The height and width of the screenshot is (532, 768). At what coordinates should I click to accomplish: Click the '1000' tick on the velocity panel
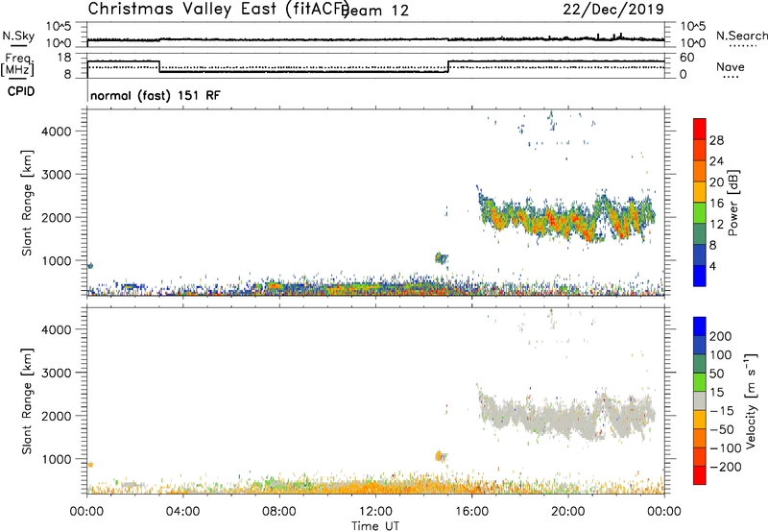tap(56, 459)
